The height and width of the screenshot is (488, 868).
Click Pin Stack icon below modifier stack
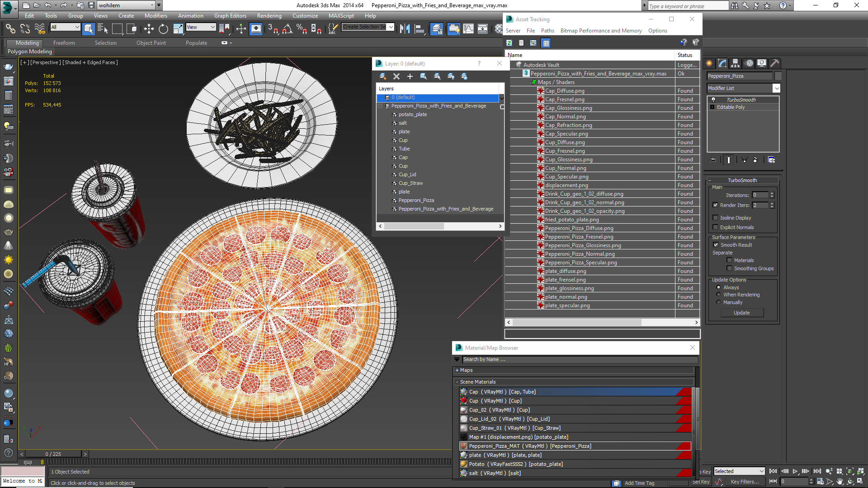713,160
